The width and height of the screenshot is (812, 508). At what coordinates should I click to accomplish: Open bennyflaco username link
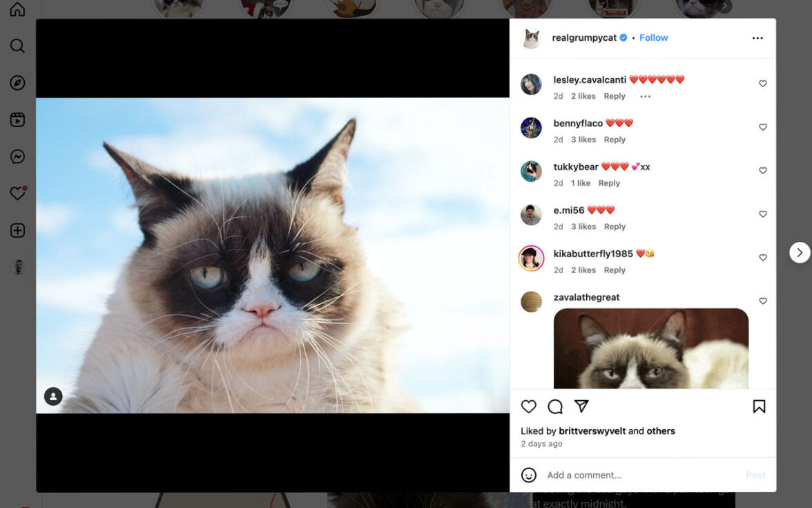pos(578,123)
